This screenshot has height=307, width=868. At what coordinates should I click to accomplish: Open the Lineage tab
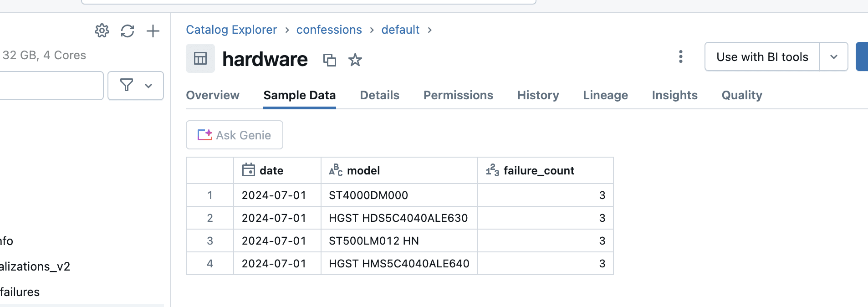tap(606, 95)
